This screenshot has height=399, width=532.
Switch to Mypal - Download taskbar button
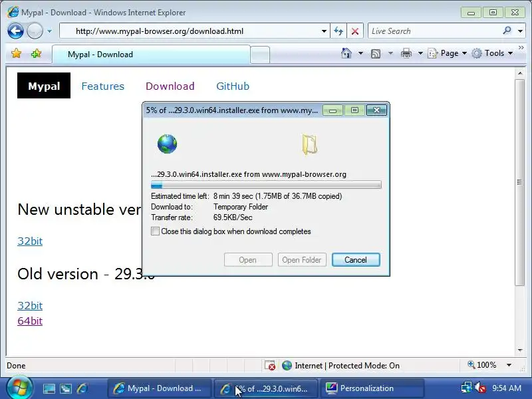(159, 388)
